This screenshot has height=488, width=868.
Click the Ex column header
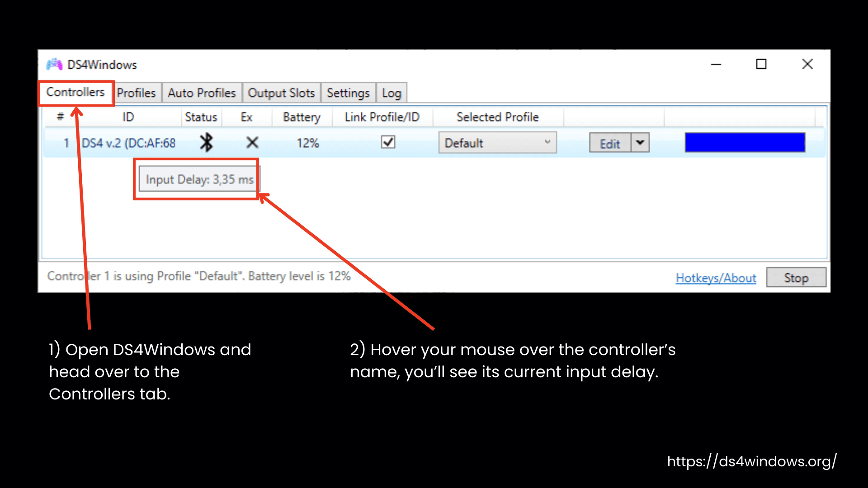246,117
